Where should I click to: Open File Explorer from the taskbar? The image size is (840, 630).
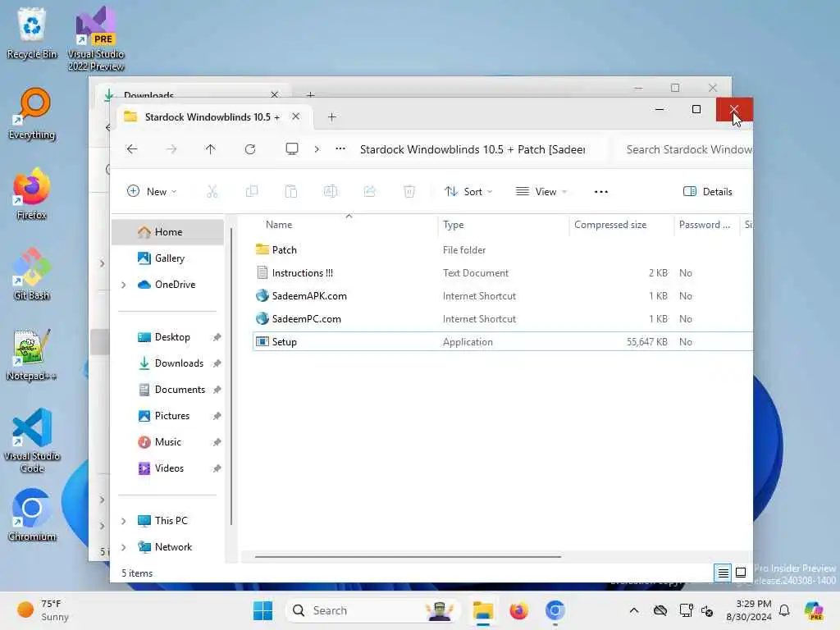pos(482,610)
